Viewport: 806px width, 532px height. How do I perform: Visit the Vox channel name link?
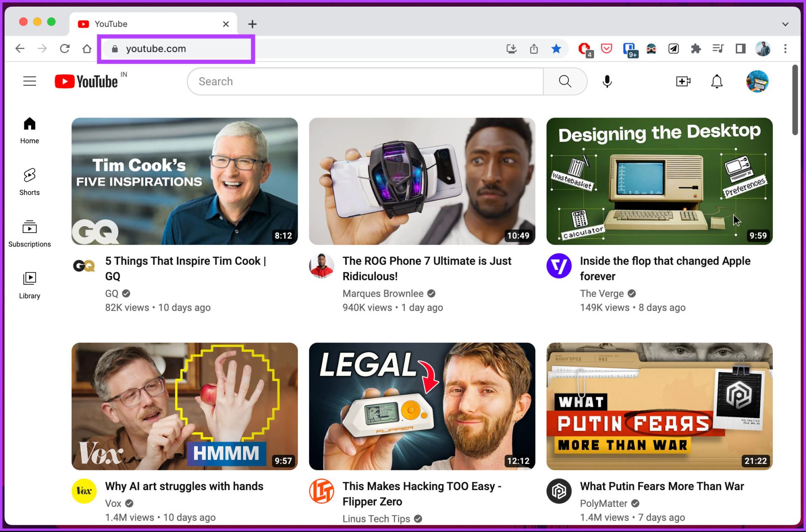pos(113,503)
